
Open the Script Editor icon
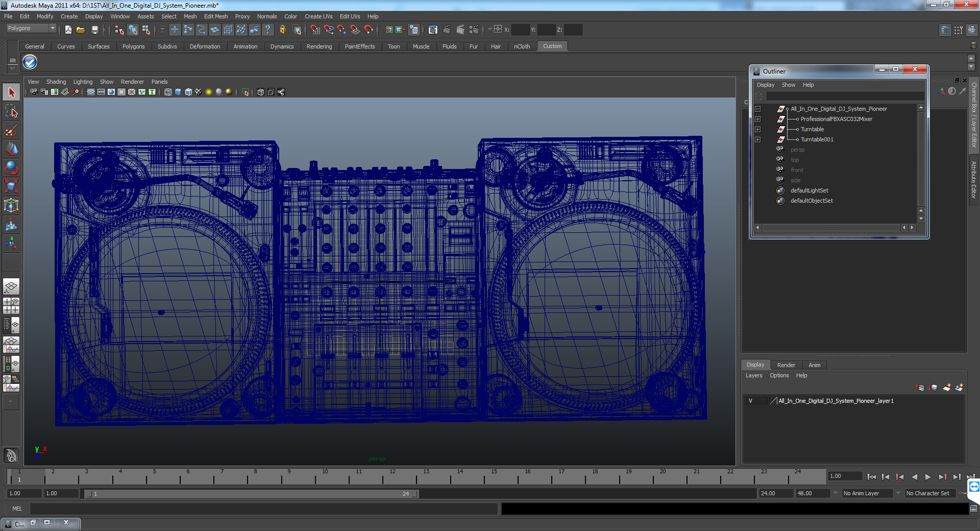973,508
